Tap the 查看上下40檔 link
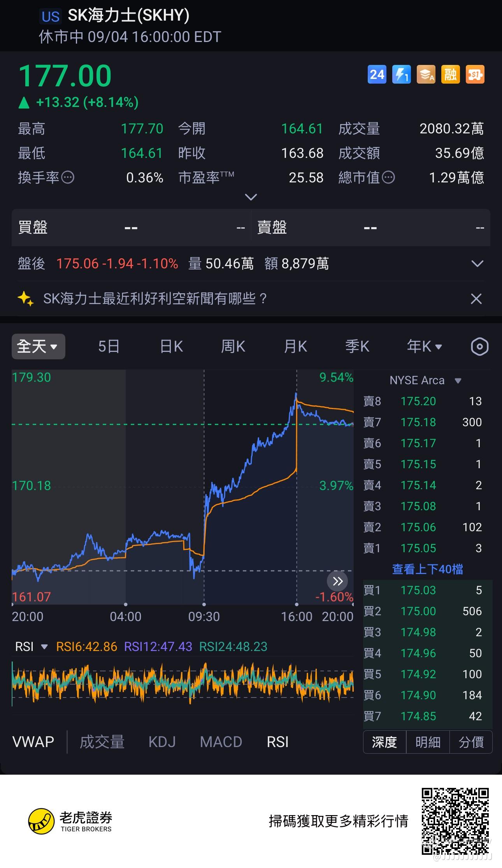Viewport: 502px width, 868px height. click(427, 569)
